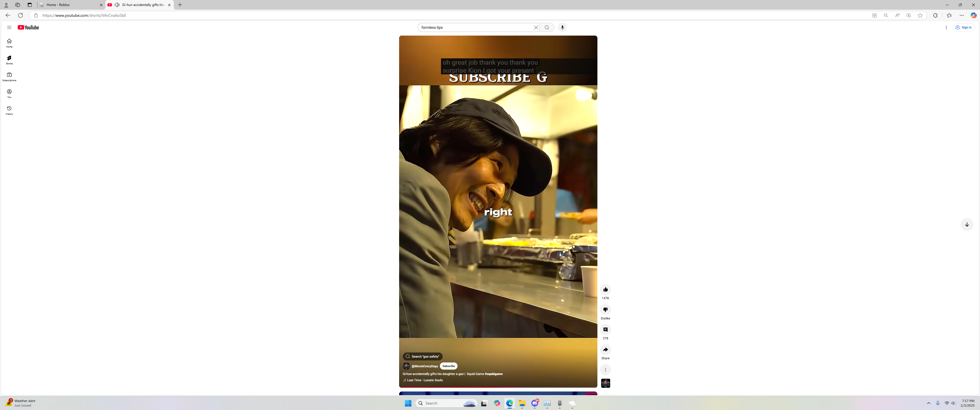Go to Home in YouTube sidebar
The image size is (980, 410).
point(9,43)
